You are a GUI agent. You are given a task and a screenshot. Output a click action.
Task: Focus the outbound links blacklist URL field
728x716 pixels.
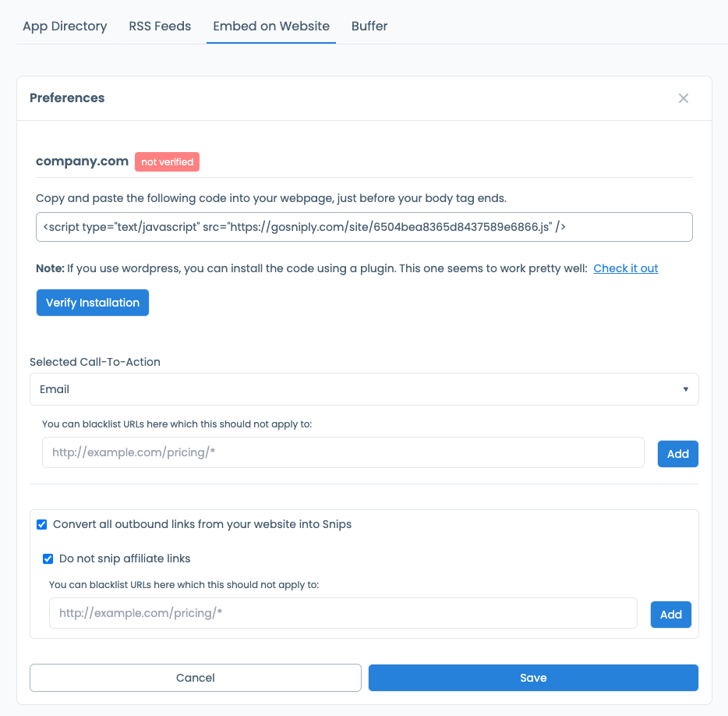343,613
